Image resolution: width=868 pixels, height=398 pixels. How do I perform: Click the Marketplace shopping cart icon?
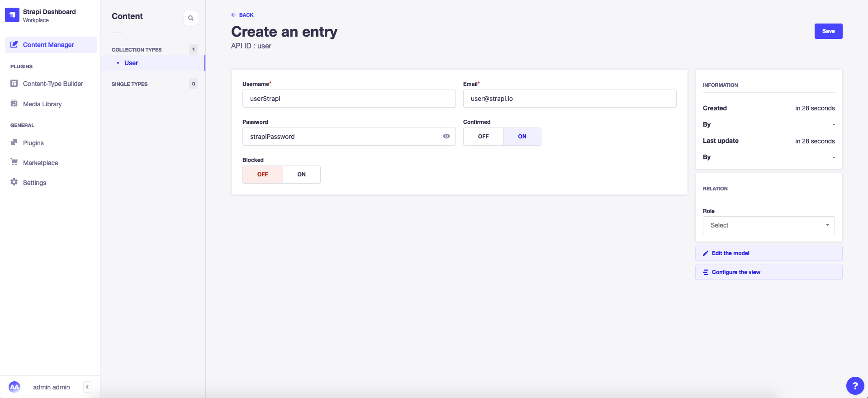pos(14,162)
